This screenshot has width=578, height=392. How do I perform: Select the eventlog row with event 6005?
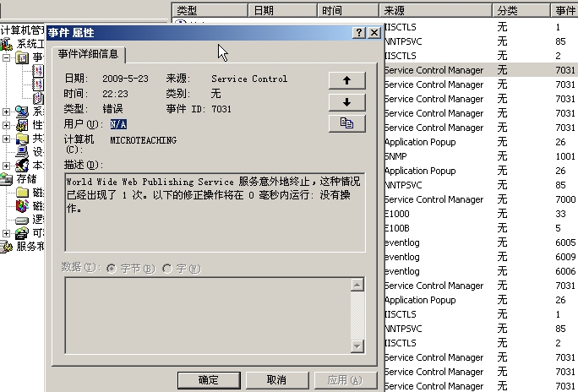coord(481,242)
